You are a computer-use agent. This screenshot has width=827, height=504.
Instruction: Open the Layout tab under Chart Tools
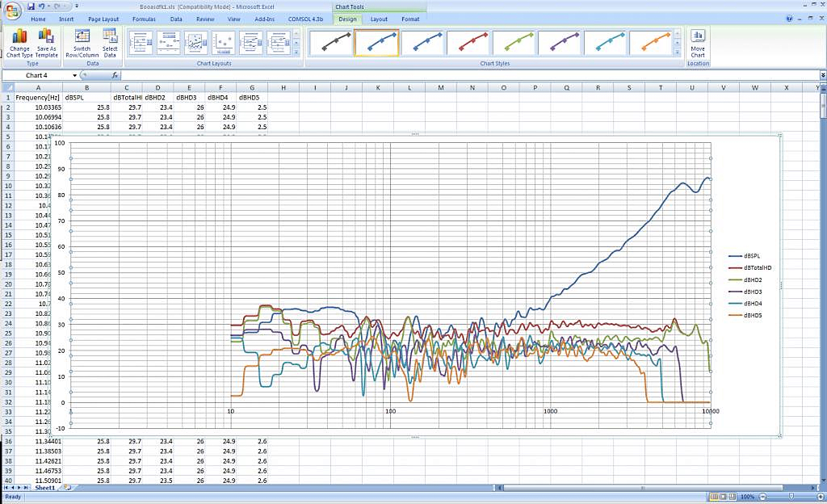point(379,19)
